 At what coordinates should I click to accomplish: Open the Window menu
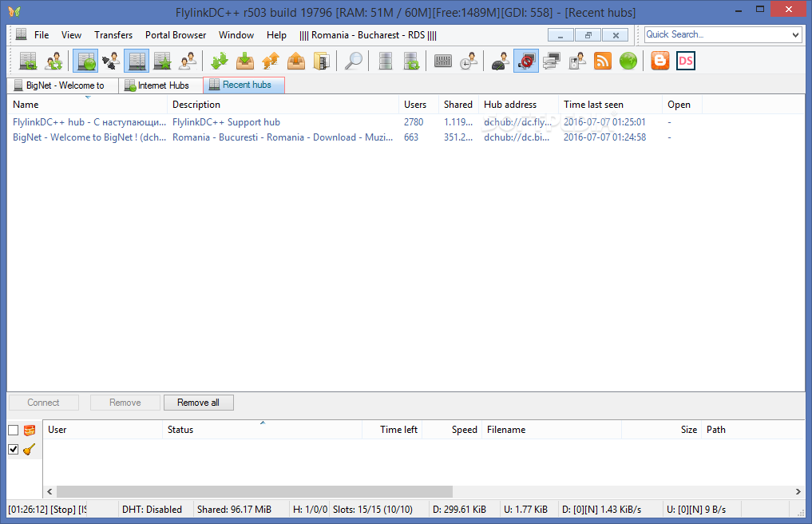tap(236, 35)
